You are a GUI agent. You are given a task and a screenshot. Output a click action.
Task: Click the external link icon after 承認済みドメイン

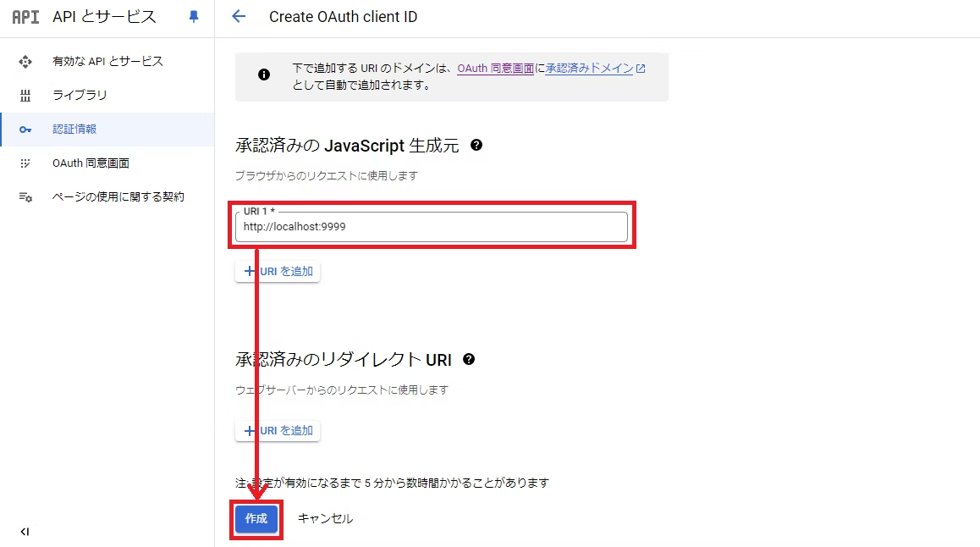coord(641,68)
